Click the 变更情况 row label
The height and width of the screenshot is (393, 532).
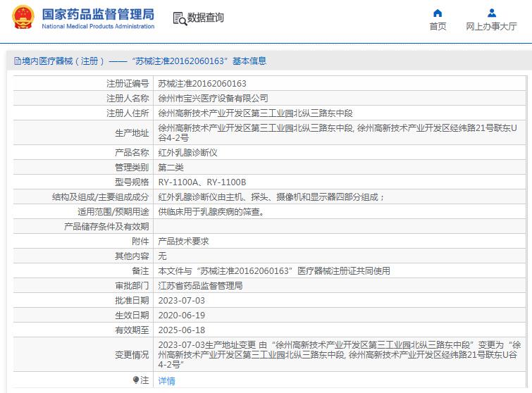[132, 356]
